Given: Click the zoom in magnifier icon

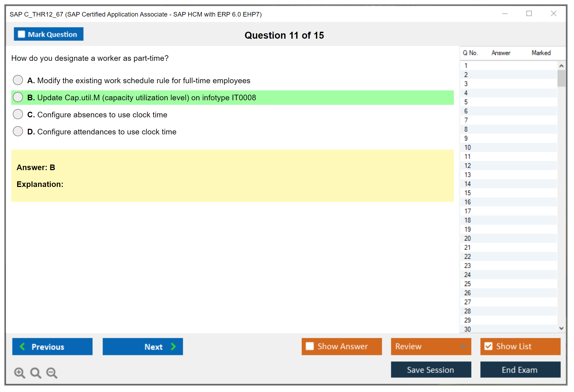Looking at the screenshot, I should click(x=19, y=373).
